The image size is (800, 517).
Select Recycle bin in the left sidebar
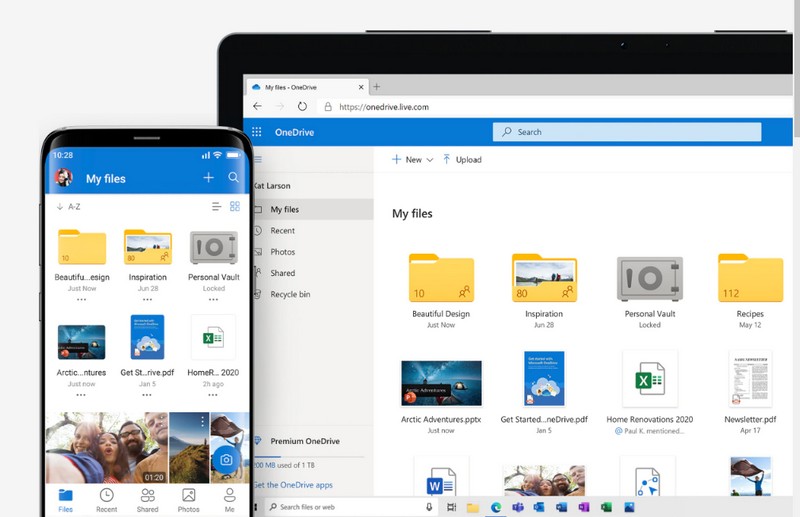point(289,294)
